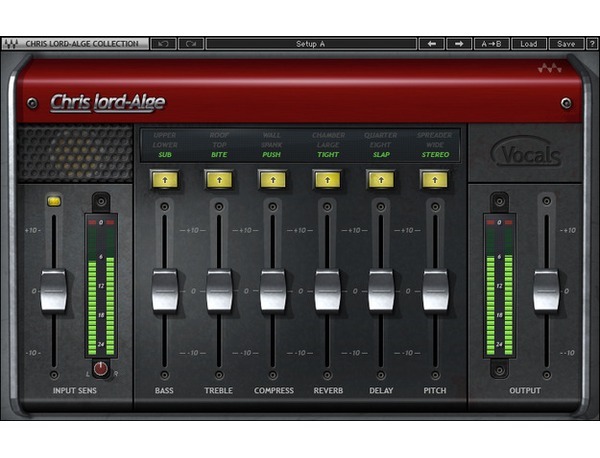Click the Reverb fader handle
Screen dimensions: 600x458
[x=327, y=291]
